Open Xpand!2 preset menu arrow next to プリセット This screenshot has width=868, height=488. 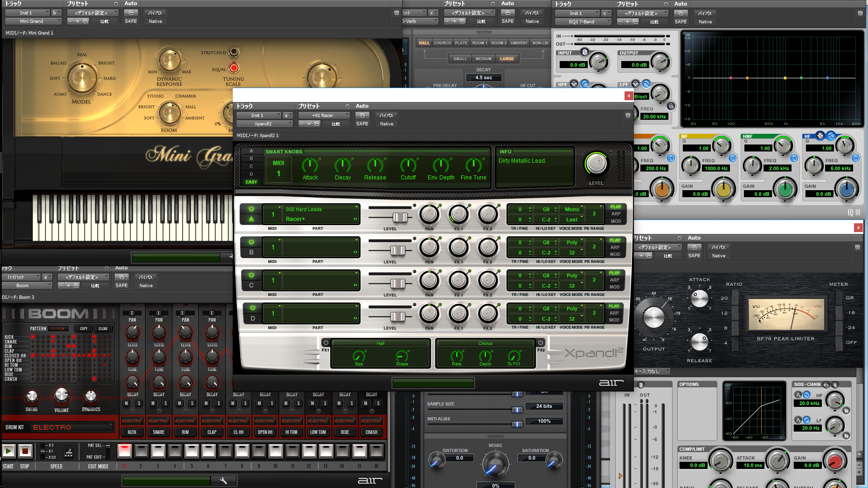coord(347,106)
